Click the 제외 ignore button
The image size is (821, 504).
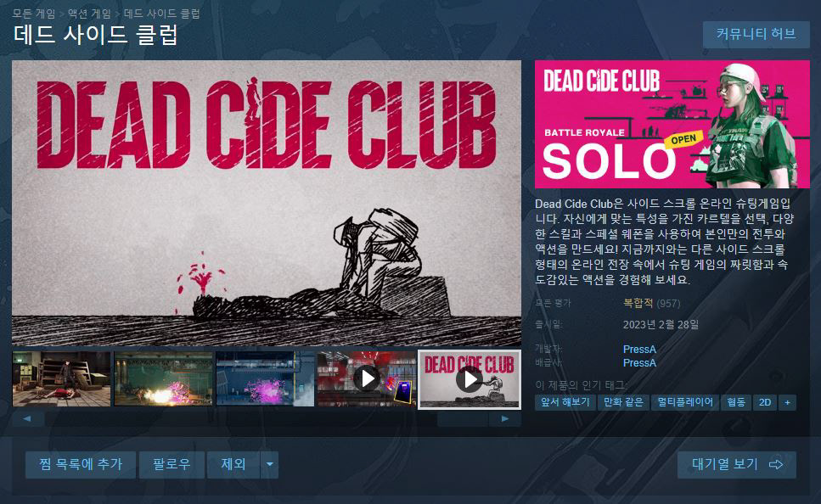point(233,465)
